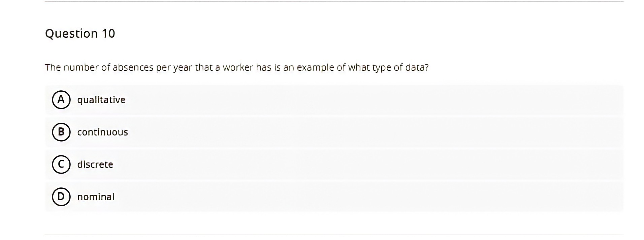
Task: Click the Question 10 heading
Action: 80,33
